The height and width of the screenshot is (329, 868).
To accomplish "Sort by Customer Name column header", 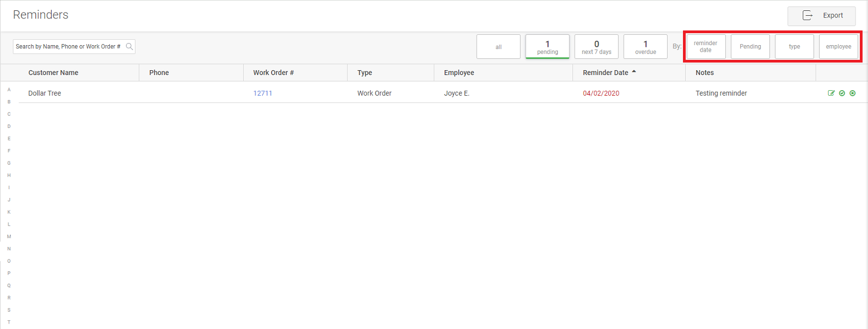I will click(x=53, y=73).
